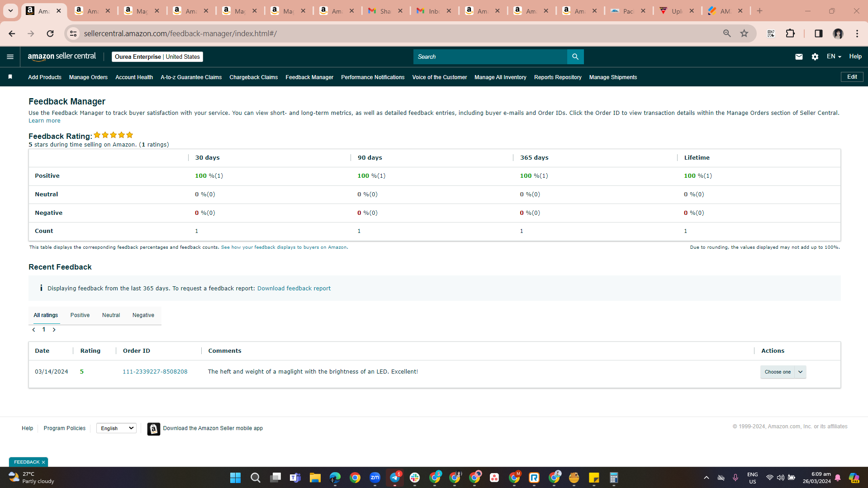Click the 30 days Count value

(x=197, y=231)
